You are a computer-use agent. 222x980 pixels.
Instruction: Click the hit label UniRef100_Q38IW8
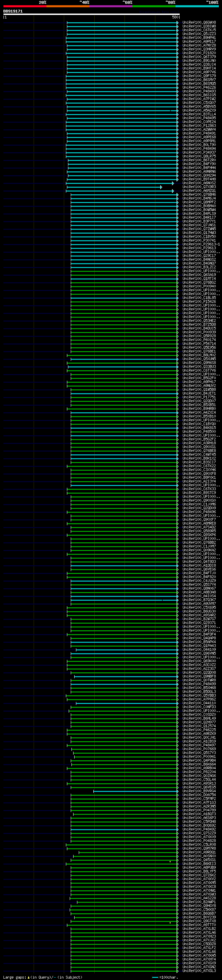[x=199, y=26]
